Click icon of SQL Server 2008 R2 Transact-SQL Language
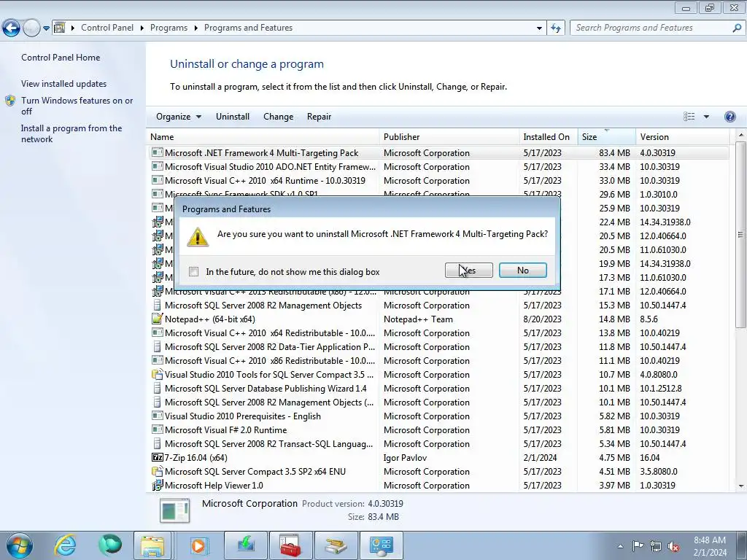 pyautogui.click(x=158, y=443)
